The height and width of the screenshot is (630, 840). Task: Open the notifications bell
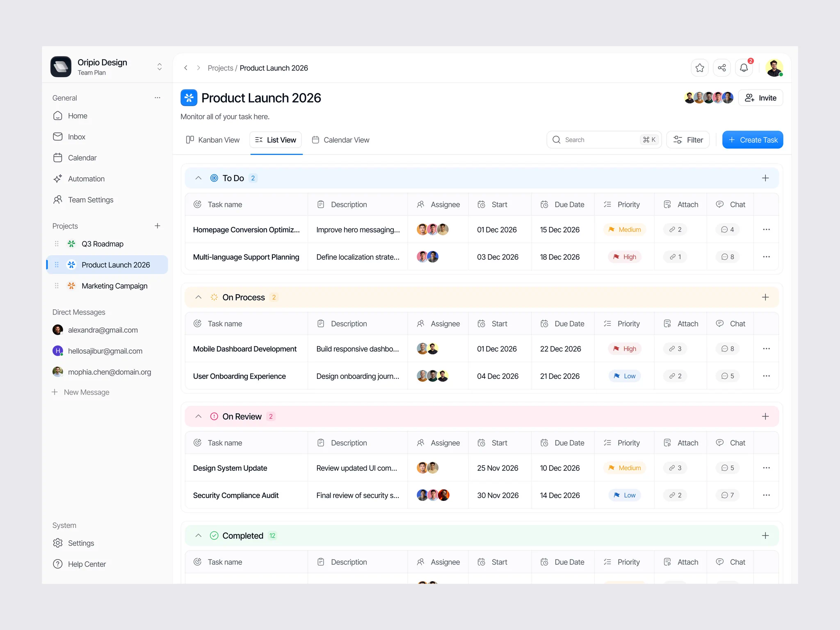tap(744, 68)
